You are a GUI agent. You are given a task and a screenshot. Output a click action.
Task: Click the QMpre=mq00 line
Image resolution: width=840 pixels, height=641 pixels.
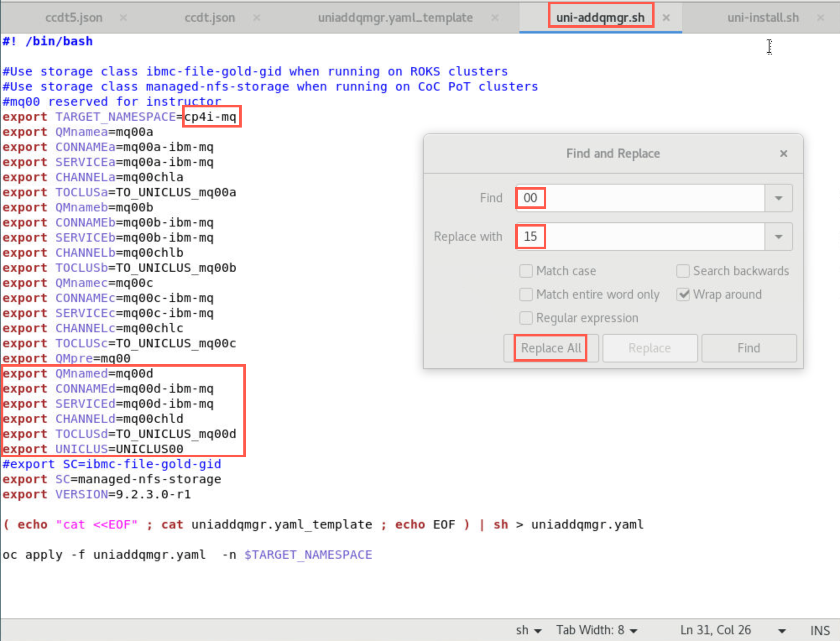[x=66, y=358]
